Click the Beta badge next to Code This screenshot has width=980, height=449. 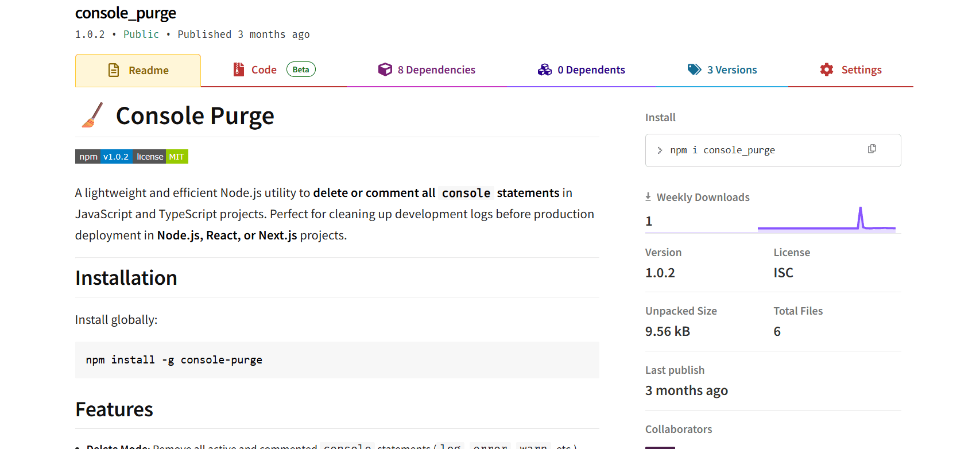tap(301, 69)
